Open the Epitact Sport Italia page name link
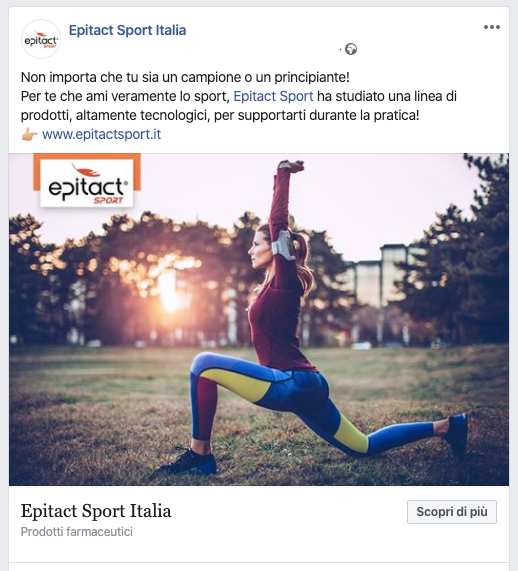The image size is (518, 571). pos(127,30)
